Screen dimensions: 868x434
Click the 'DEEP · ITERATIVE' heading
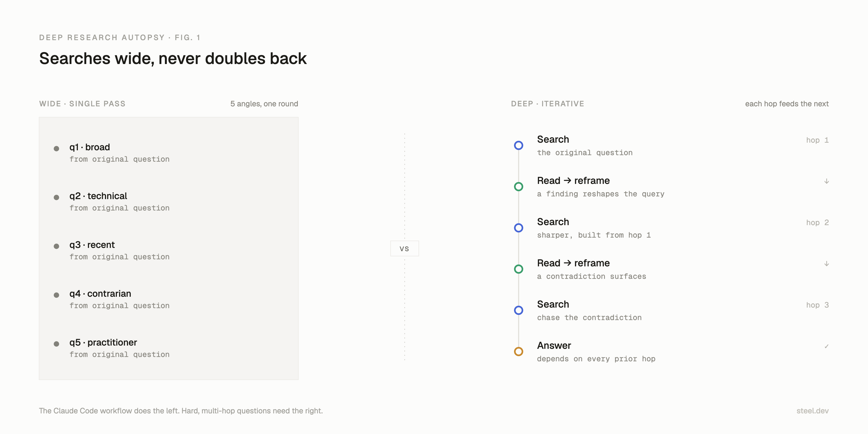548,104
